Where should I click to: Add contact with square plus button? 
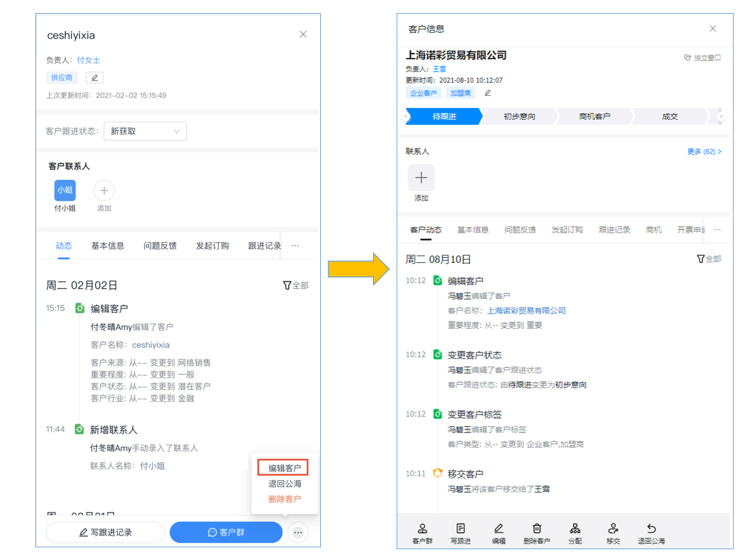422,178
